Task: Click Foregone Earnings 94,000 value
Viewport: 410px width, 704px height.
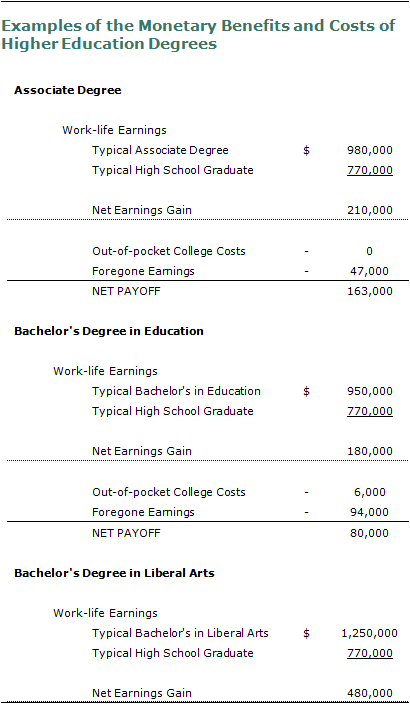Action: click(x=370, y=512)
